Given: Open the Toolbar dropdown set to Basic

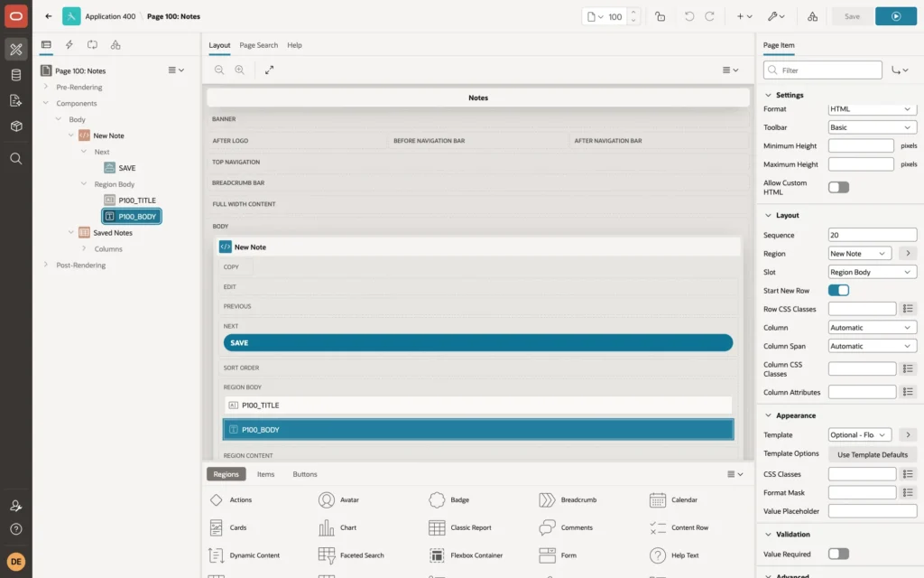Looking at the screenshot, I should click(872, 127).
